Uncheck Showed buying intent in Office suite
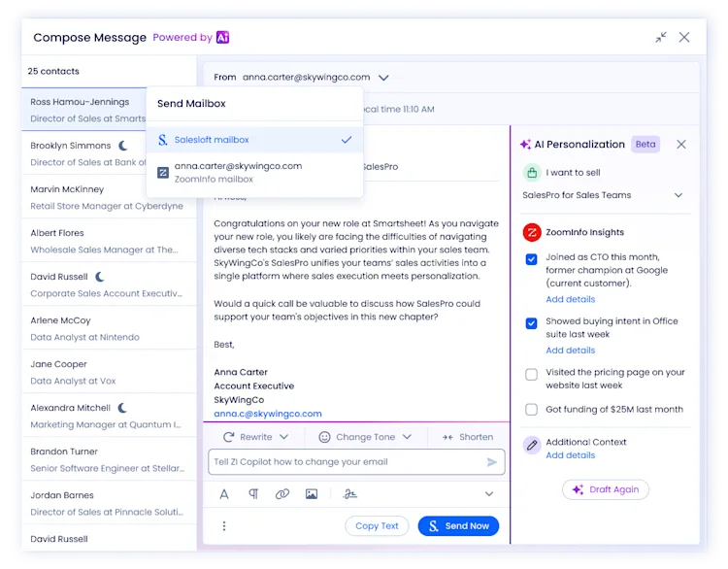 pyautogui.click(x=532, y=322)
